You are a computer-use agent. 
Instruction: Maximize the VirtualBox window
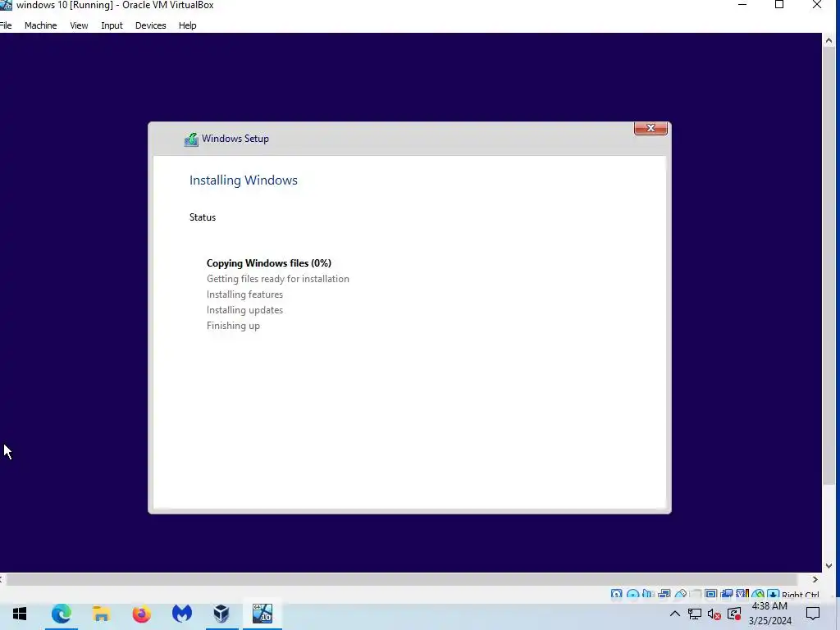(x=779, y=5)
